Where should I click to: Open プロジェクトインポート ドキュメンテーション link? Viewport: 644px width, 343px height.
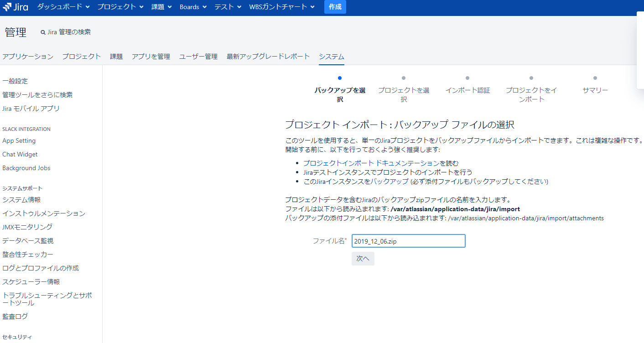pyautogui.click(x=371, y=163)
